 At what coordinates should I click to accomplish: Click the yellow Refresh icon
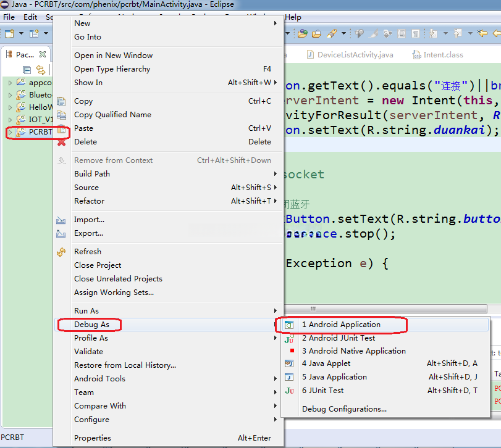click(61, 252)
